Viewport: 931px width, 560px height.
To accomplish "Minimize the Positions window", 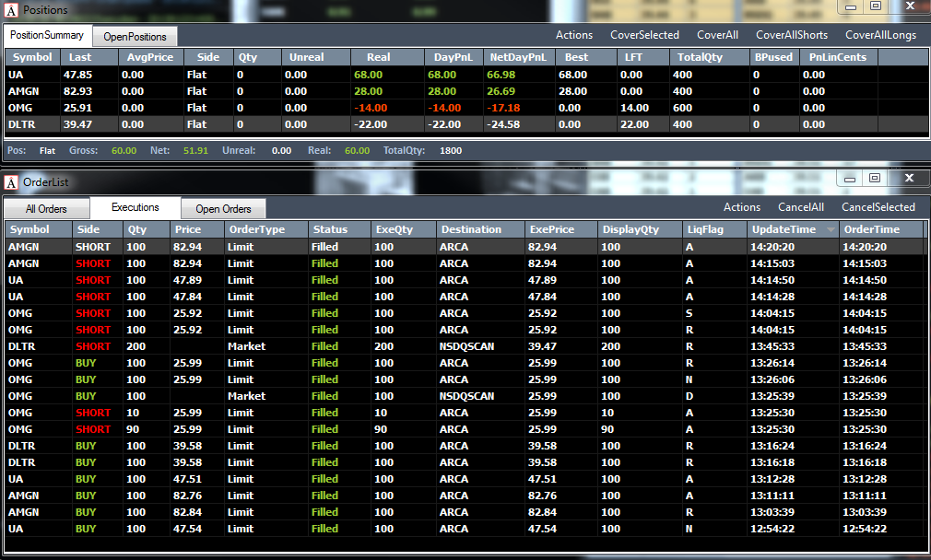I will click(x=851, y=6).
